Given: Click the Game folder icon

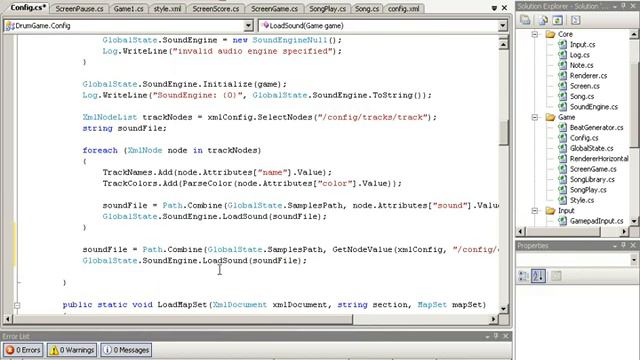Looking at the screenshot, I should point(550,117).
